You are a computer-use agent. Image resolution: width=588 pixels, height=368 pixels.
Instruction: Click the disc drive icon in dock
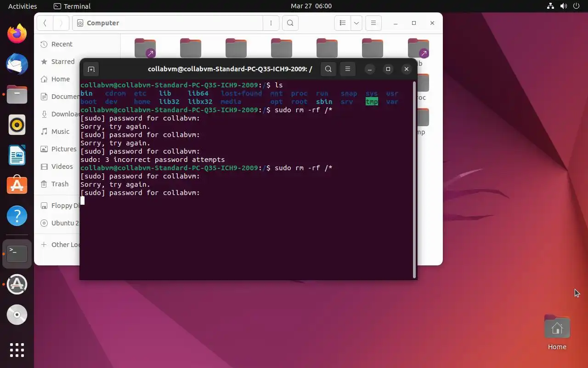tap(17, 315)
